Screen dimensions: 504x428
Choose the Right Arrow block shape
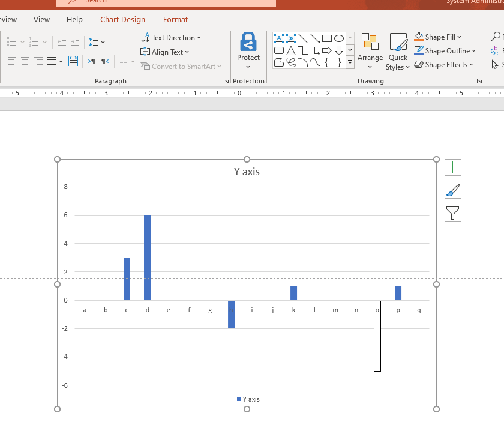(327, 50)
